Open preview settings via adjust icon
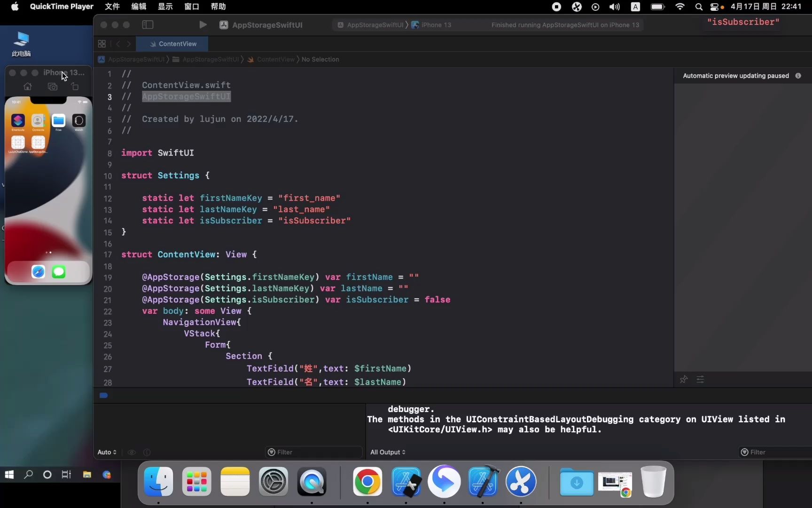Image resolution: width=812 pixels, height=508 pixels. (700, 379)
